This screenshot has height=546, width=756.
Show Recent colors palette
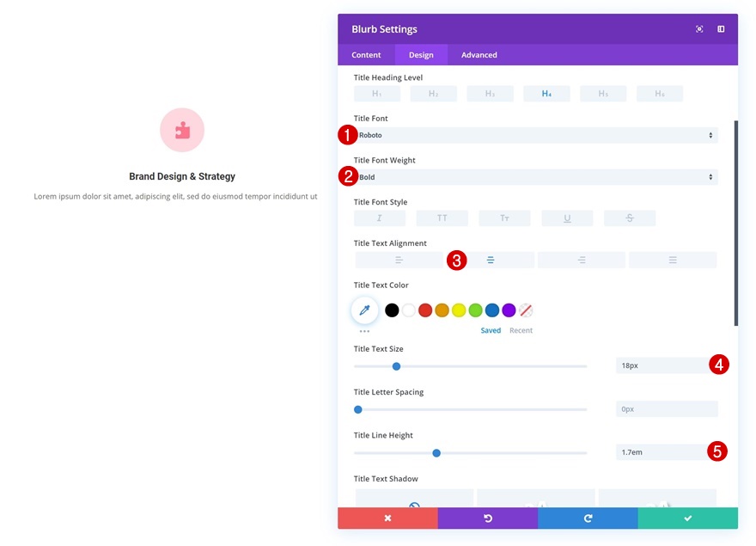click(x=521, y=330)
